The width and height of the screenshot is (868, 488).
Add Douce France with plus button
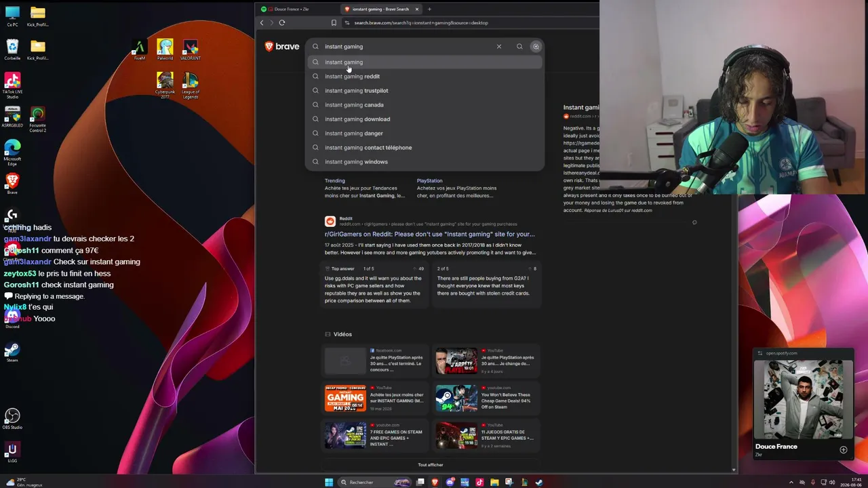click(x=844, y=449)
